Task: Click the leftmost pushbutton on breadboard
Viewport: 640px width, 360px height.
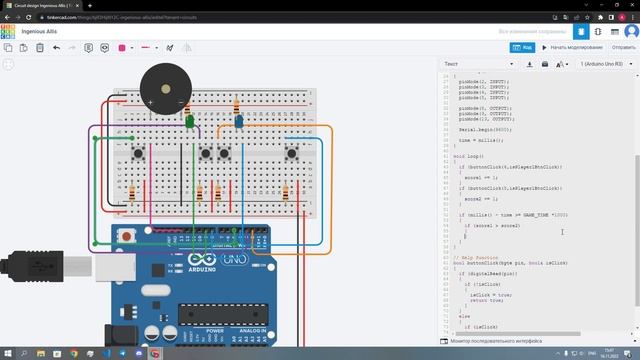Action: [x=138, y=153]
